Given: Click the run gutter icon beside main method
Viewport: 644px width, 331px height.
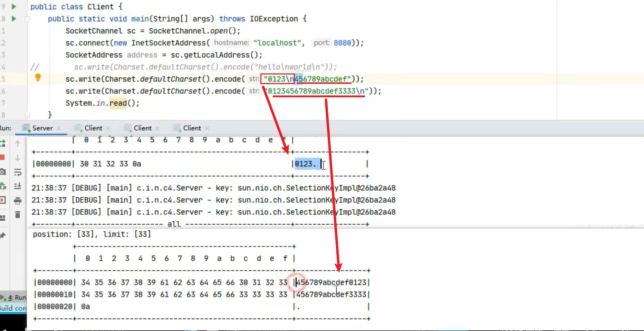Looking at the screenshot, I should tap(14, 19).
